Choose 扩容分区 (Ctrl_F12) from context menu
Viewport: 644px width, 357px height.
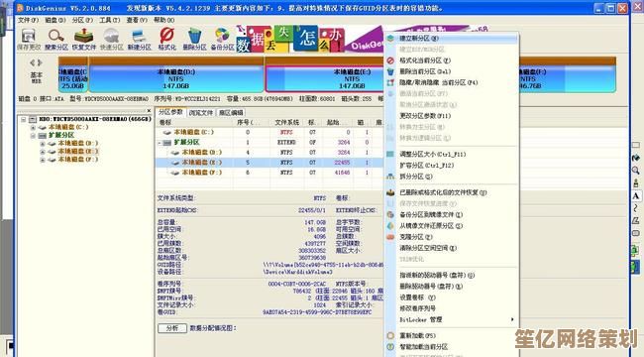[x=427, y=166]
